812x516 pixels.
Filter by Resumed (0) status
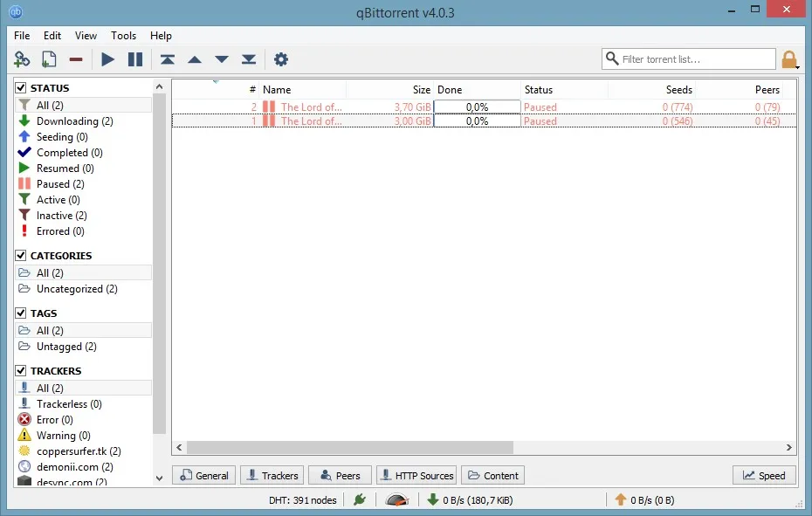pos(65,169)
